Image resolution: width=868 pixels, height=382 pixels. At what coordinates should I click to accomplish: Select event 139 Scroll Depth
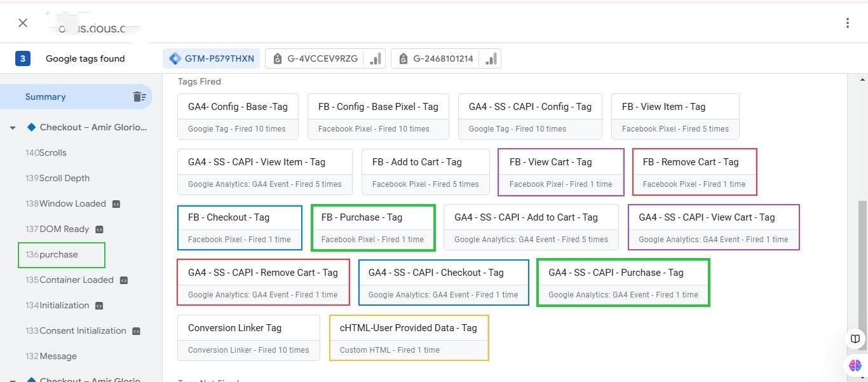coord(57,178)
